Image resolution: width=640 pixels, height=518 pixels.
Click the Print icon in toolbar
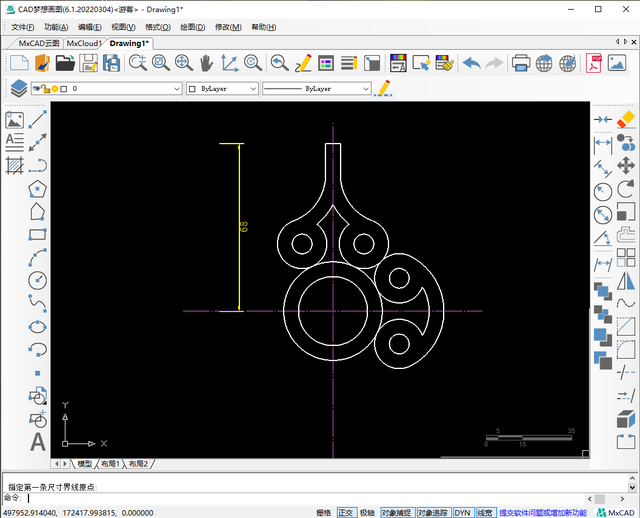point(521,63)
